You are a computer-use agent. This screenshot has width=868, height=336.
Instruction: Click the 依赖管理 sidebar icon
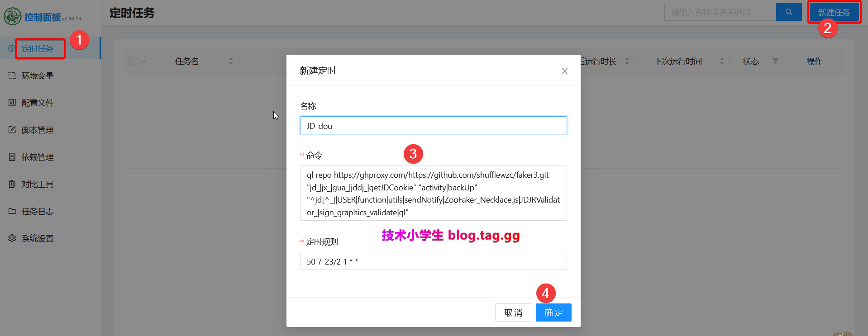(x=12, y=157)
